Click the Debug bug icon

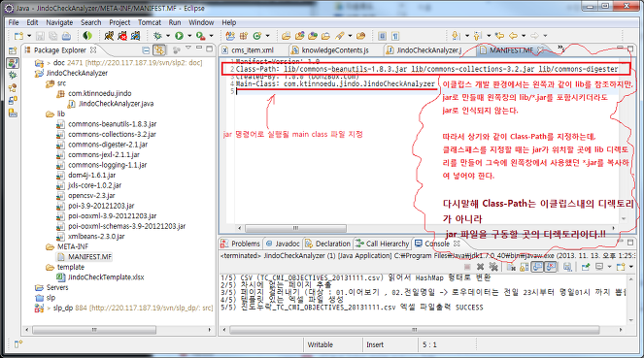point(157,36)
